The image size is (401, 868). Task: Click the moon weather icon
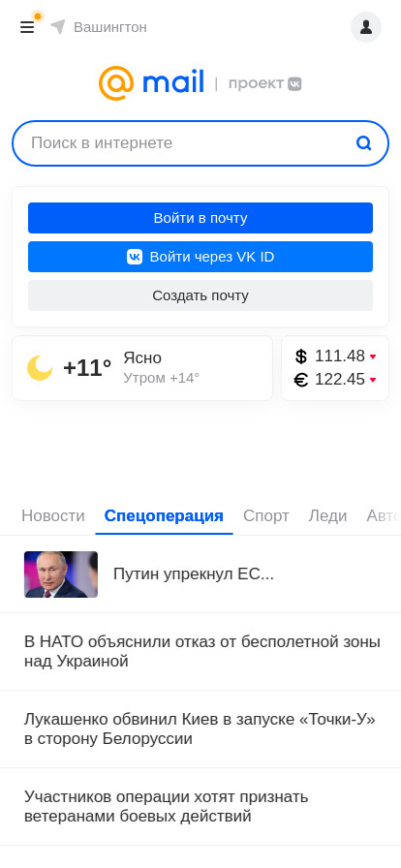[x=40, y=368]
